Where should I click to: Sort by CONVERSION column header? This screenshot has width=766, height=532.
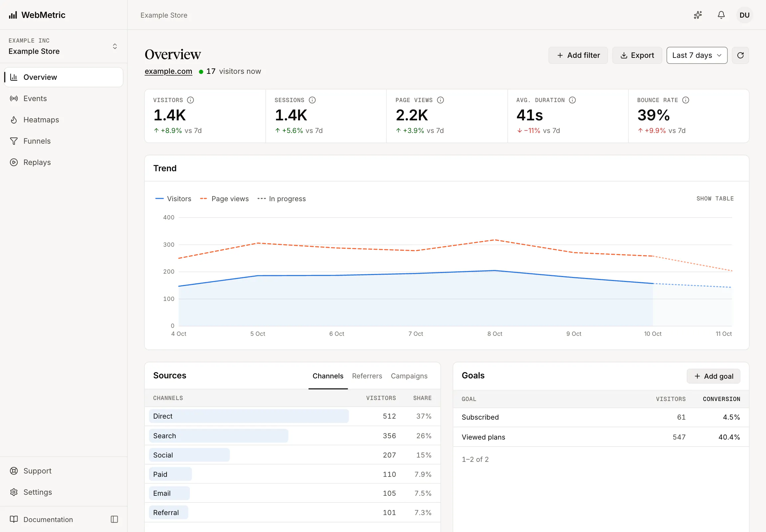(721, 399)
